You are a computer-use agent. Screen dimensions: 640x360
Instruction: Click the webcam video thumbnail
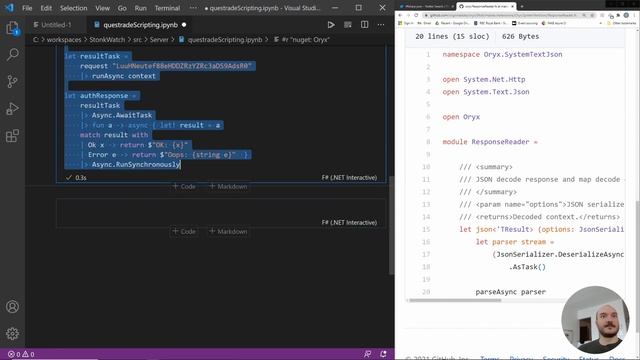point(595,320)
